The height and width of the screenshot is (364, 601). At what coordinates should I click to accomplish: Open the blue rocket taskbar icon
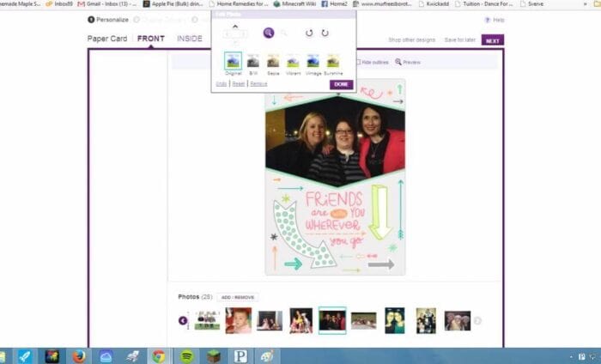coord(25,356)
